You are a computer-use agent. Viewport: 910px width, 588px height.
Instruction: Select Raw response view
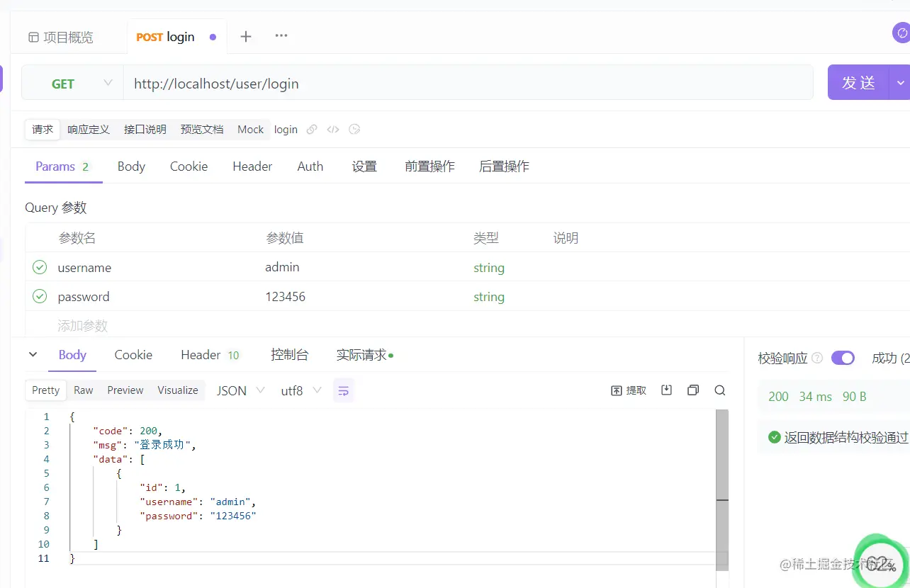(x=84, y=390)
